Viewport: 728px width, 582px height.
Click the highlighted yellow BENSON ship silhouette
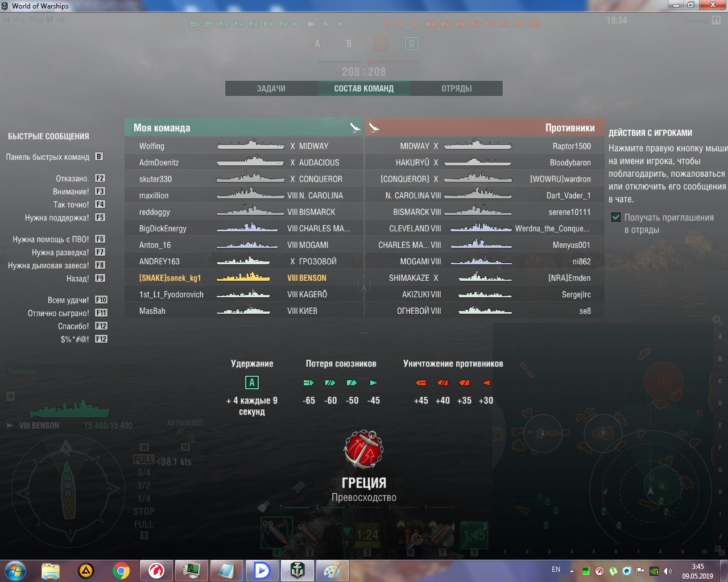pyautogui.click(x=243, y=277)
